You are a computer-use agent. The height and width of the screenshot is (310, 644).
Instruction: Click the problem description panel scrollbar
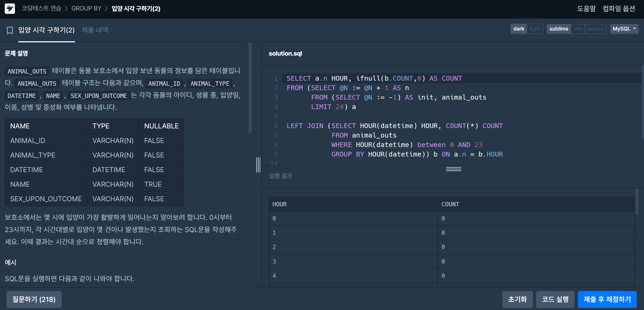point(250,87)
